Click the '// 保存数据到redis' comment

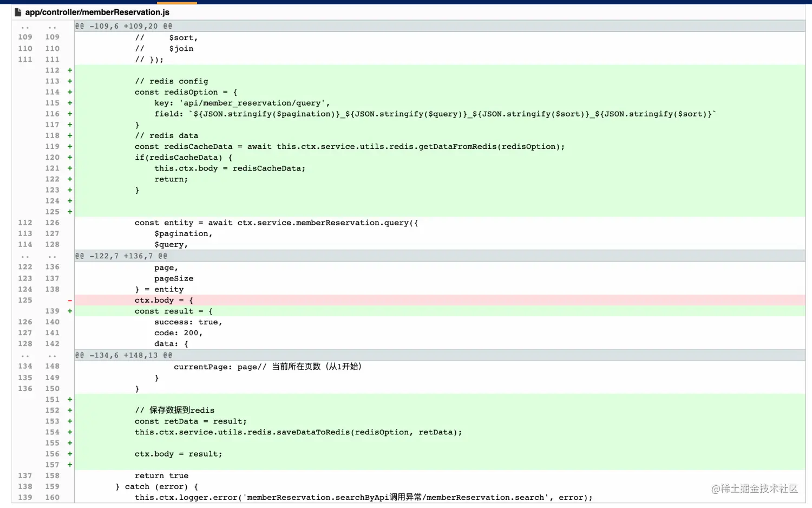(175, 410)
